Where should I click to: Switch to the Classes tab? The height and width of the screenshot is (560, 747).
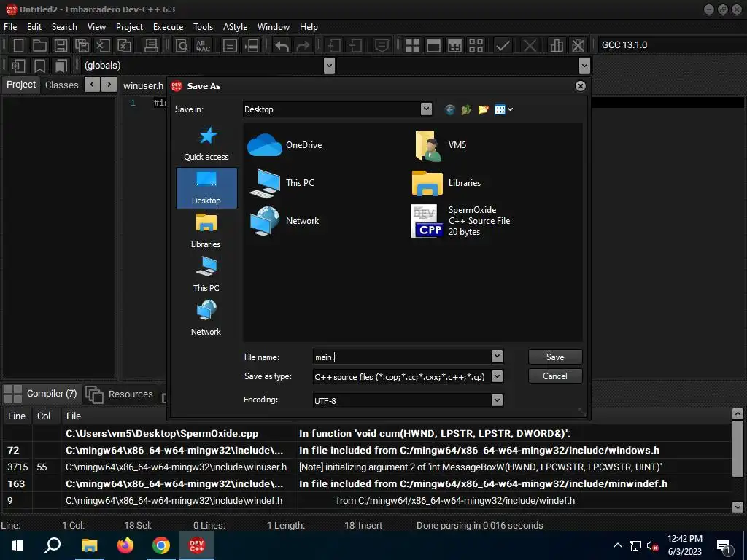61,85
